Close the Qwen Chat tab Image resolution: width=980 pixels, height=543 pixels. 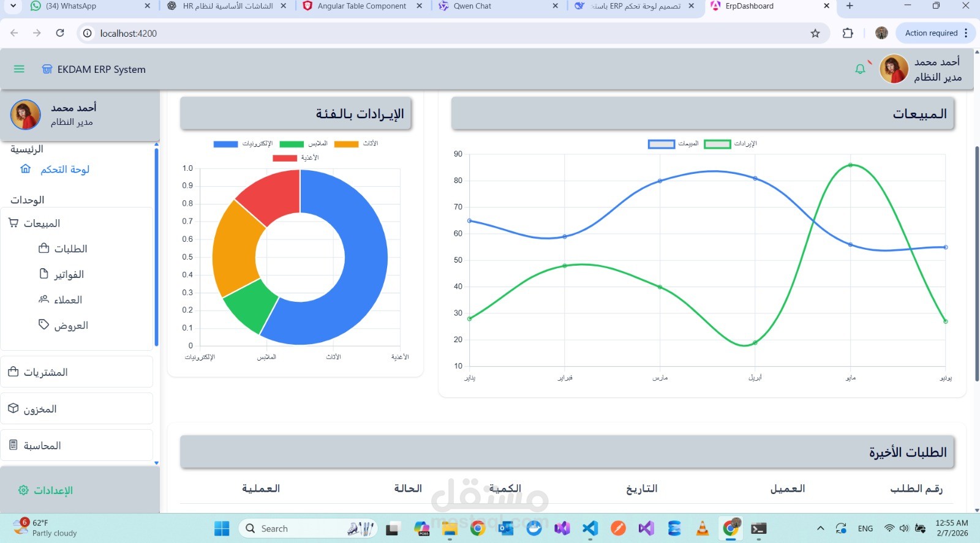pos(555,6)
